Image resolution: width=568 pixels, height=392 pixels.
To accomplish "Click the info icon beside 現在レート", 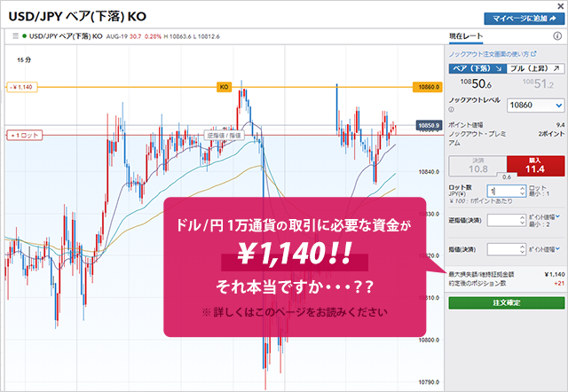I will coord(557,35).
